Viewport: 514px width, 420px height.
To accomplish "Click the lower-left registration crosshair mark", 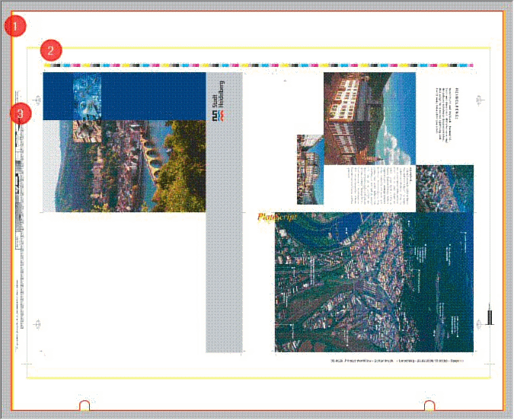I will [x=38, y=325].
